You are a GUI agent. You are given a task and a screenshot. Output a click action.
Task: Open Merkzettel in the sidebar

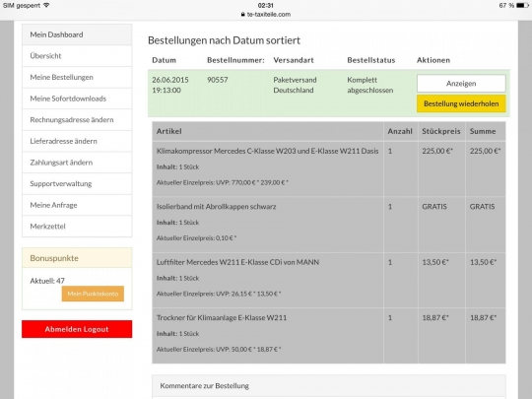coord(77,227)
